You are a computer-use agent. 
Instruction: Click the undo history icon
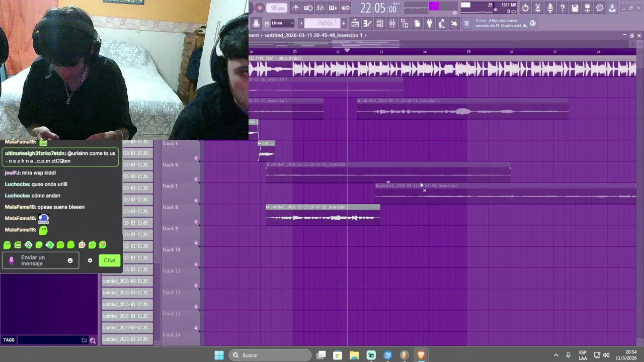525,8
